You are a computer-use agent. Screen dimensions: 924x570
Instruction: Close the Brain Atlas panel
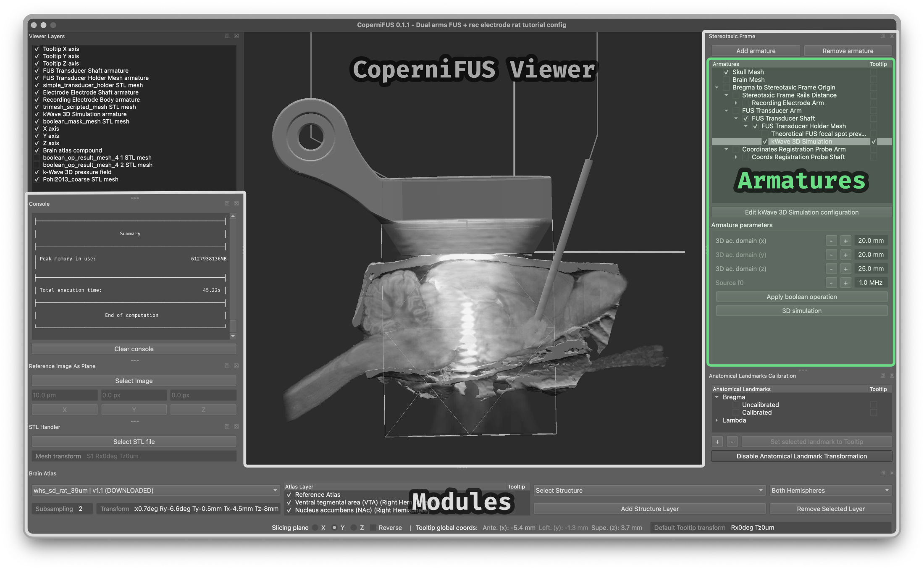892,473
